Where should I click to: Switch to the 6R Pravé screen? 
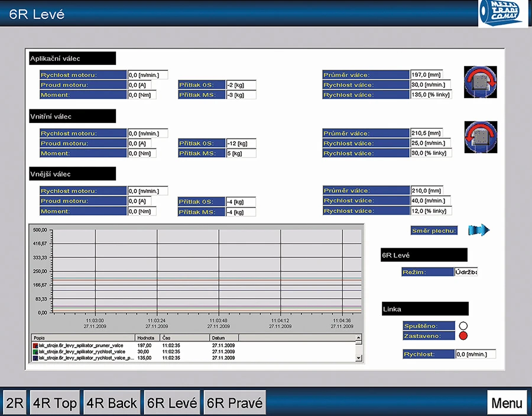tap(234, 403)
